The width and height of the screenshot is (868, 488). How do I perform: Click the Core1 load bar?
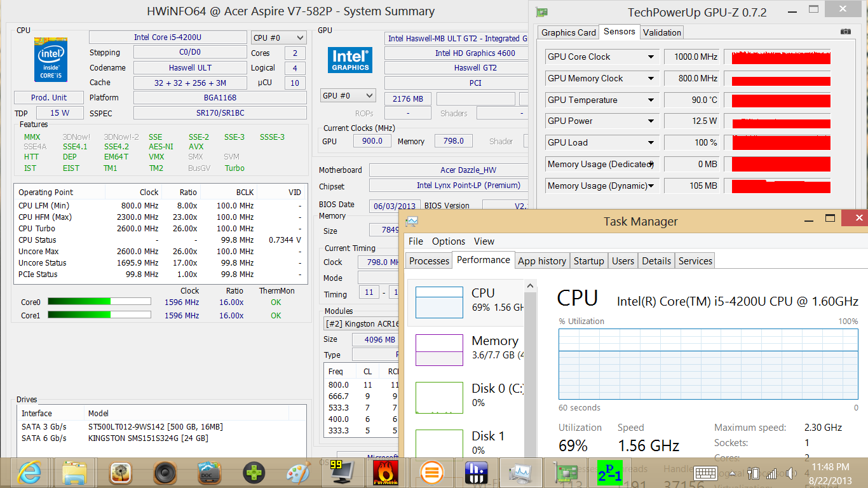pos(99,315)
